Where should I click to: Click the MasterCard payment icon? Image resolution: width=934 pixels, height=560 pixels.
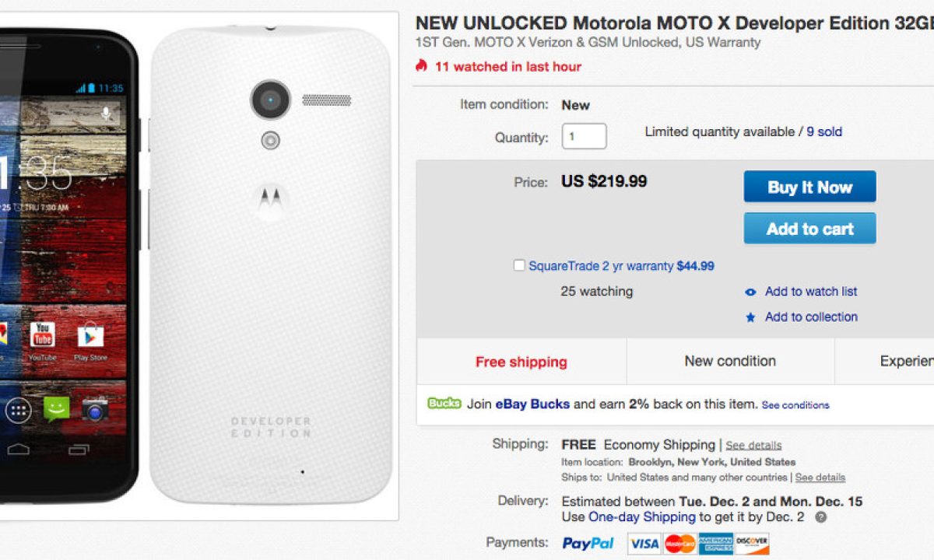(680, 544)
